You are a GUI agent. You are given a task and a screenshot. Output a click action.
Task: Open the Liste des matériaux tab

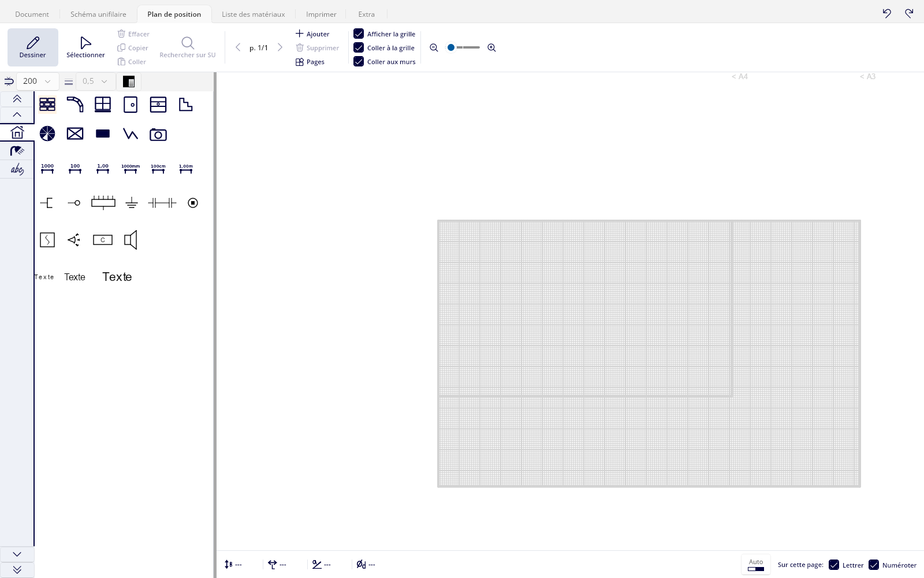click(254, 14)
